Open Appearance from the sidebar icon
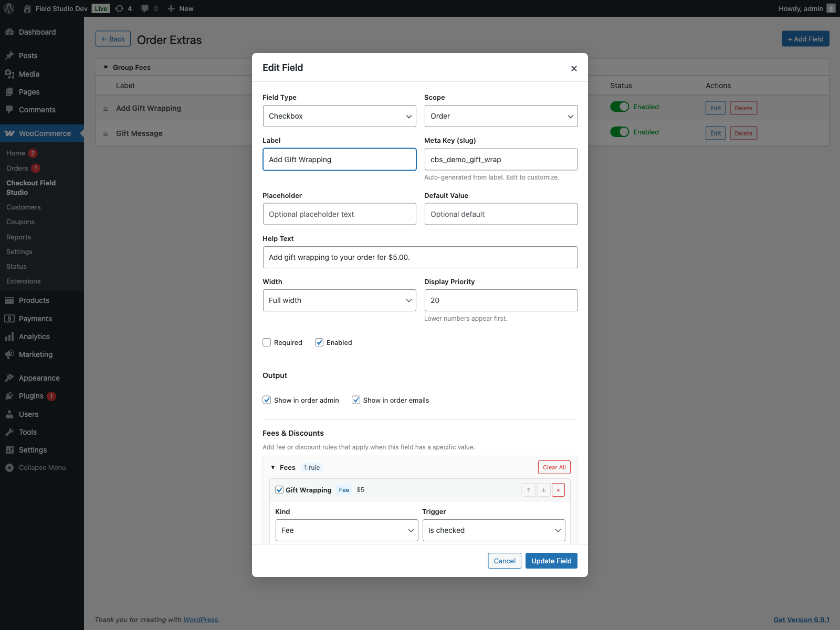This screenshot has width=840, height=630. [x=10, y=377]
